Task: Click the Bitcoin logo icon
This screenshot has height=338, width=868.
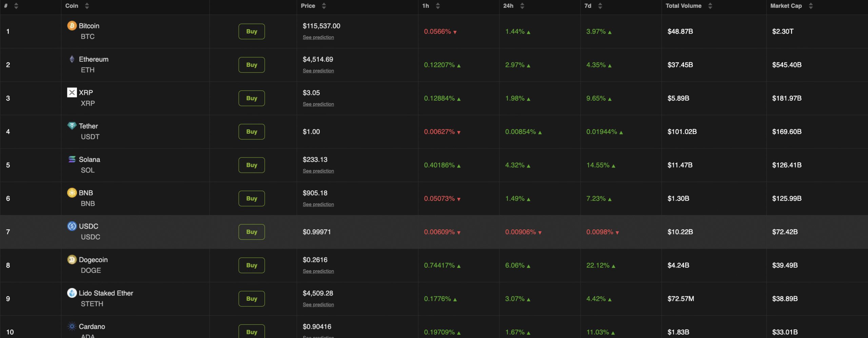Action: click(72, 26)
